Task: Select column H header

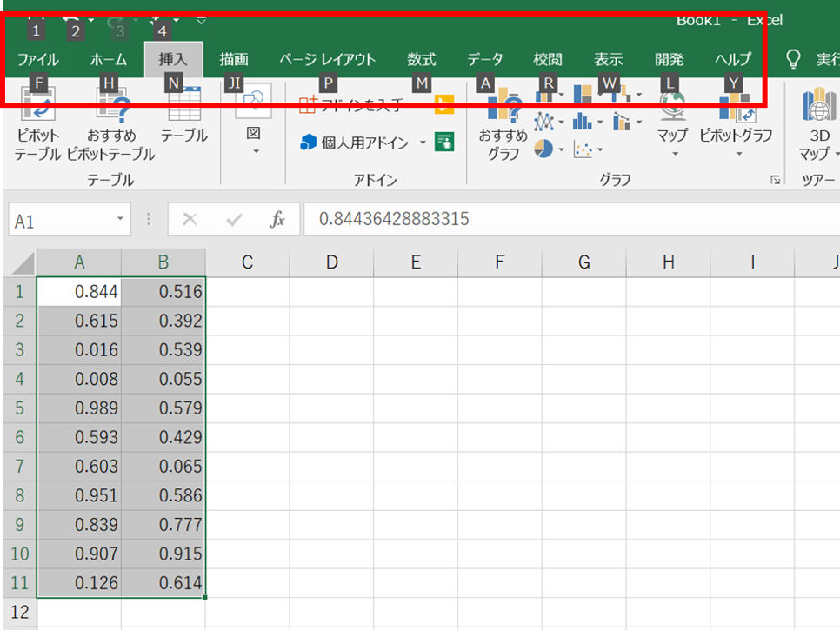Action: click(668, 262)
